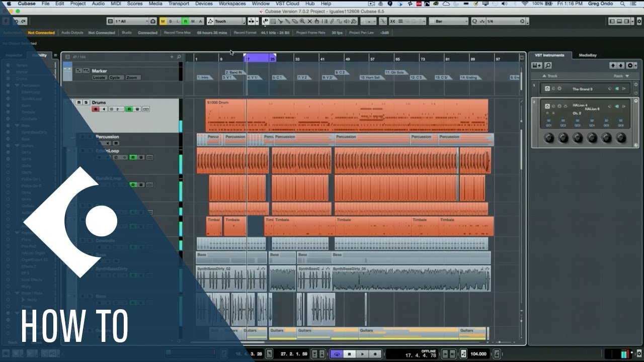Open the MIDI menu
Screen dimensions: 644x362
116,4
